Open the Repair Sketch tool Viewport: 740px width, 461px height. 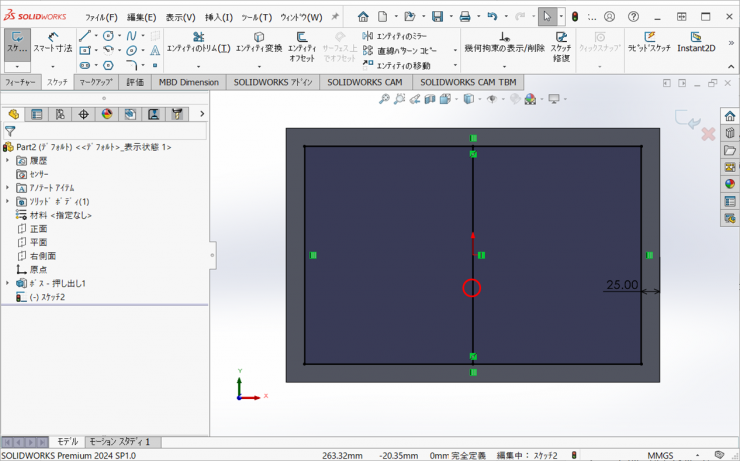tap(561, 46)
